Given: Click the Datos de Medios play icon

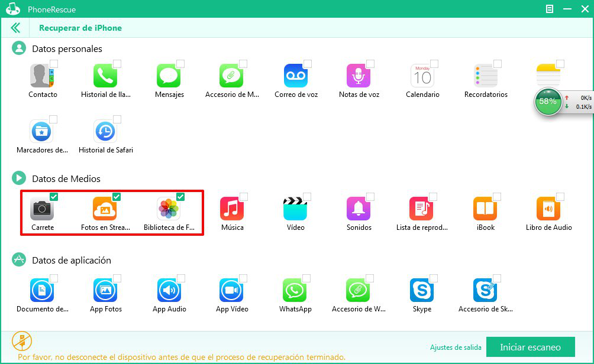Looking at the screenshot, I should (18, 178).
